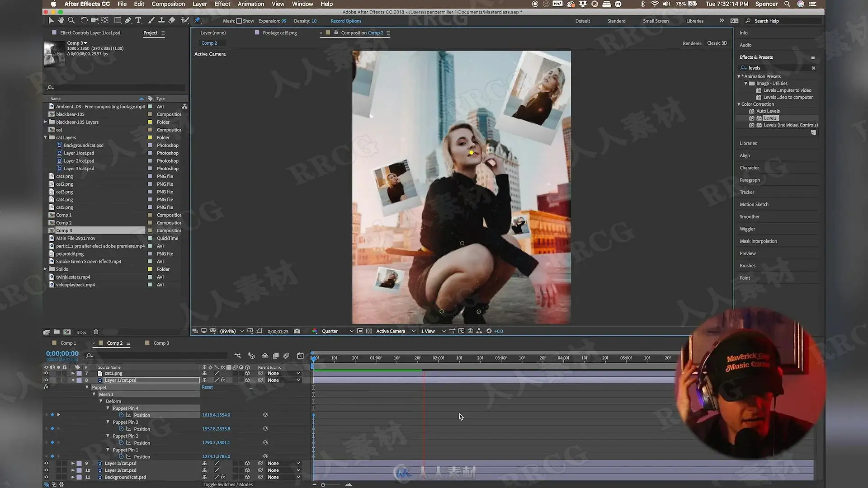Screen dimensions: 868x488
Task: Hide Layer 3/cat.psd in timeline
Action: coord(46,470)
